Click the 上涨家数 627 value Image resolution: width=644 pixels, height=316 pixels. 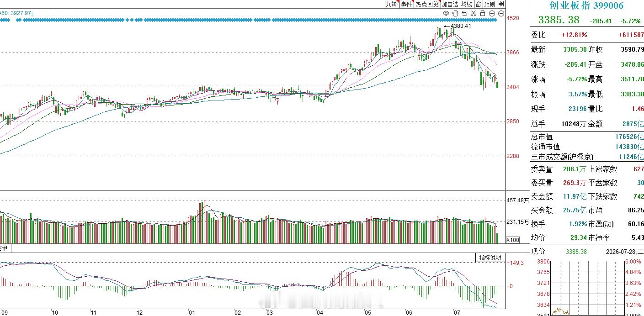639,169
